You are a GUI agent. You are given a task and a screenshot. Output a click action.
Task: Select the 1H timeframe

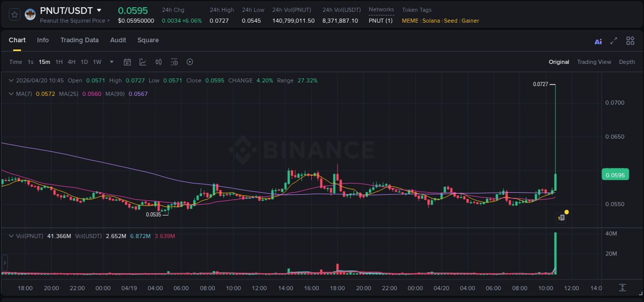pyautogui.click(x=60, y=62)
